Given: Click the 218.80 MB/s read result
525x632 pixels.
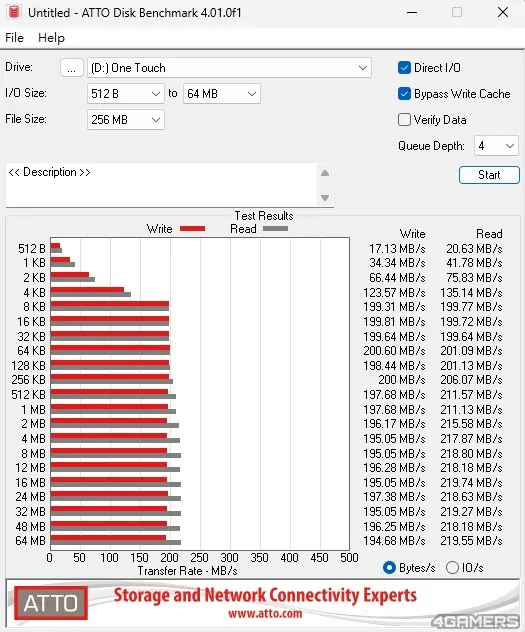Looking at the screenshot, I should 471,454.
